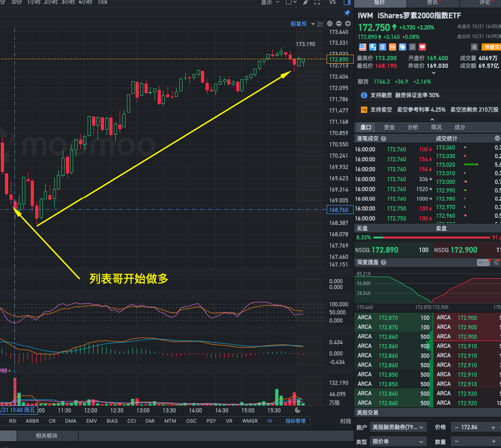Screen dimensions: 501x448
Task: Click the chart reset icon with two lines
Action: pyautogui.click(x=330, y=23)
